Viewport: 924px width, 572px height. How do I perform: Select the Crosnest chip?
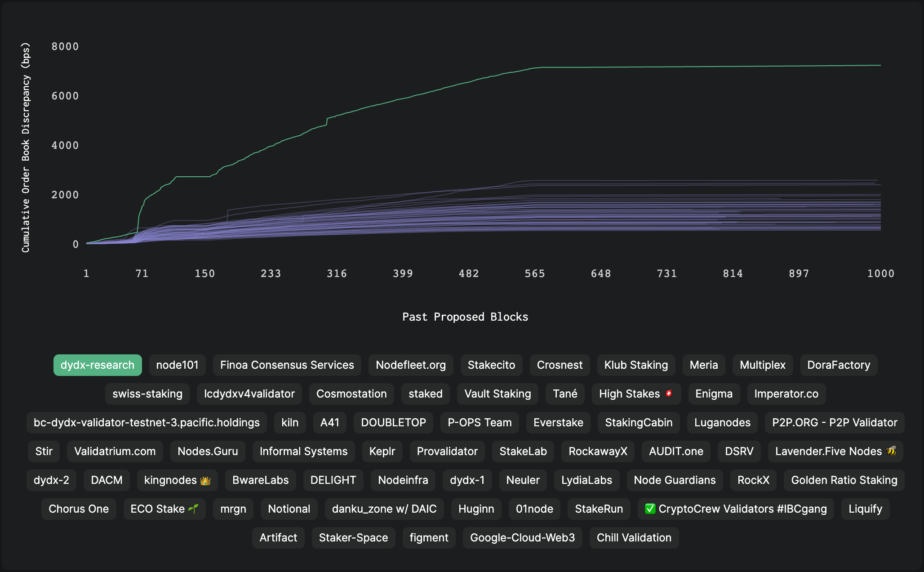point(560,365)
